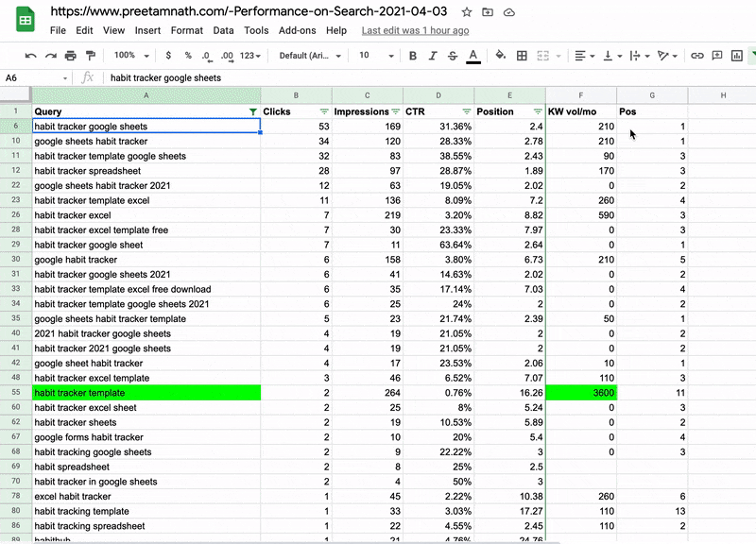The image size is (756, 544).
Task: Toggle Italic formatting
Action: 433,56
